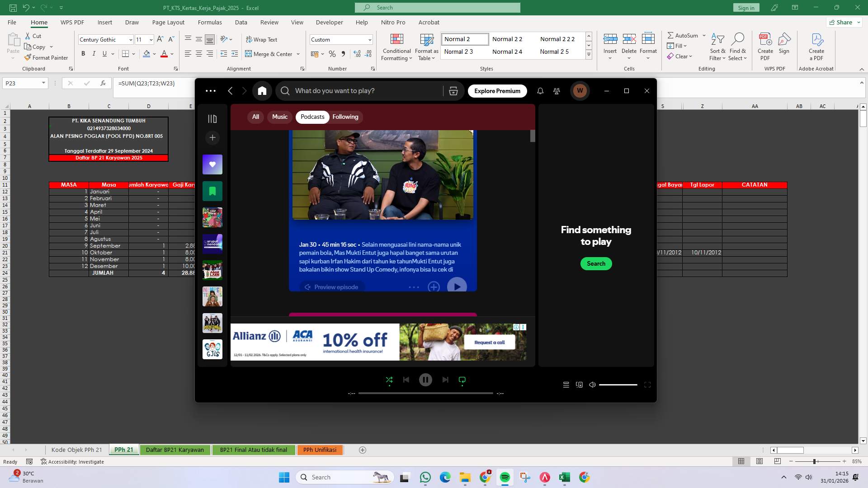Expand the Custom number format dropdown
868x488 pixels.
click(369, 40)
